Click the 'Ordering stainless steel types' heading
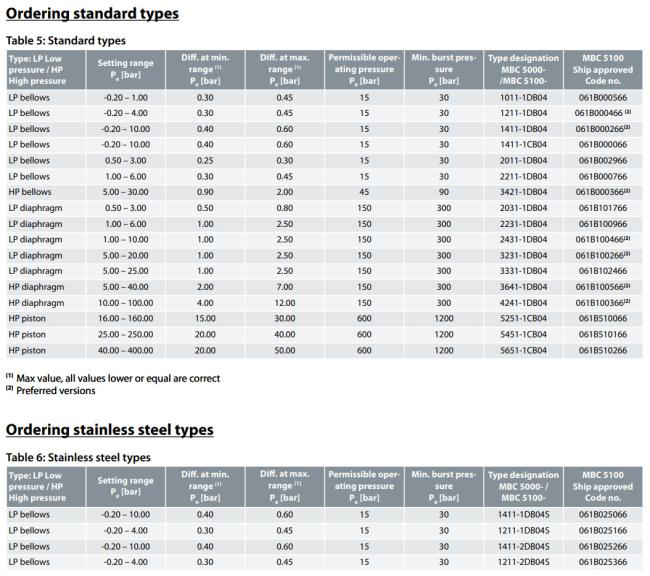The height and width of the screenshot is (576, 650). pyautogui.click(x=109, y=430)
